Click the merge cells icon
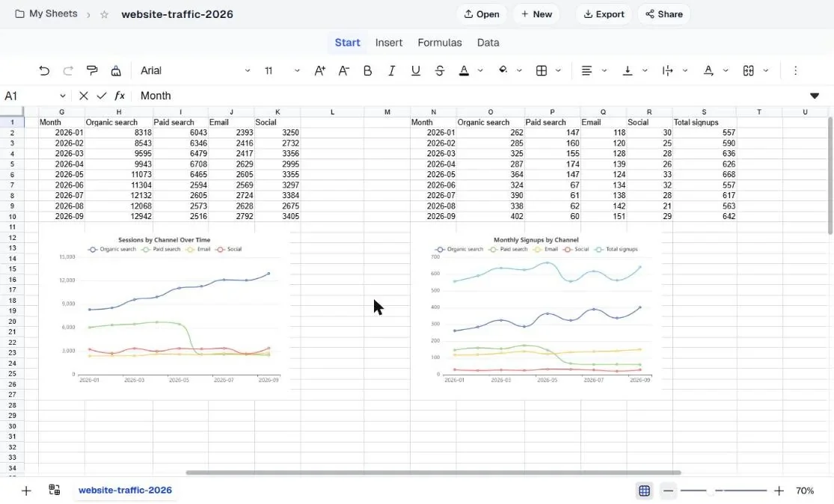This screenshot has width=834, height=504. [x=749, y=71]
